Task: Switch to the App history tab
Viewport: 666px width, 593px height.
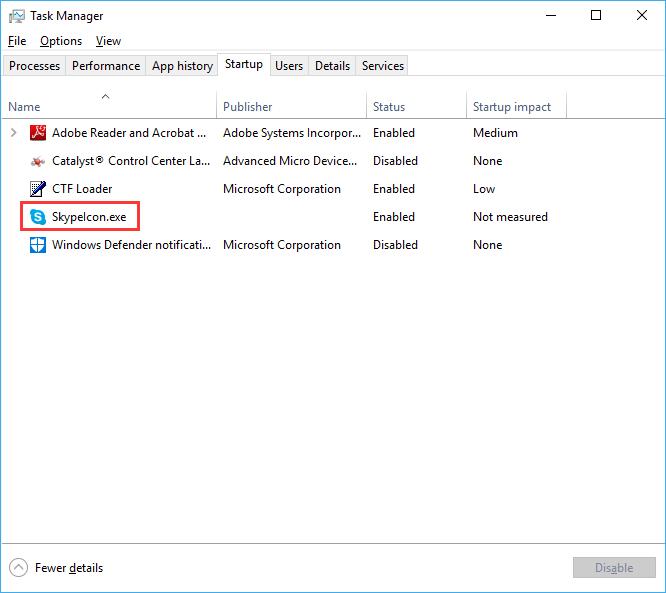Action: click(x=182, y=66)
